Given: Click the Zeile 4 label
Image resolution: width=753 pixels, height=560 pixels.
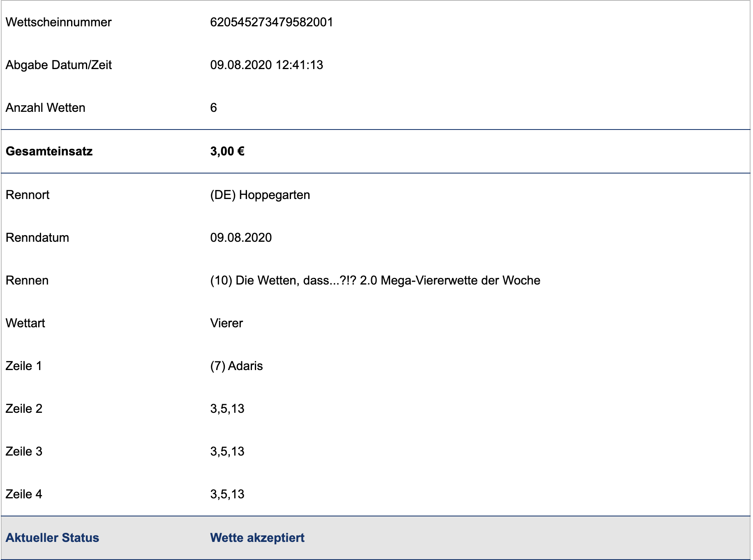Looking at the screenshot, I should click(x=24, y=494).
